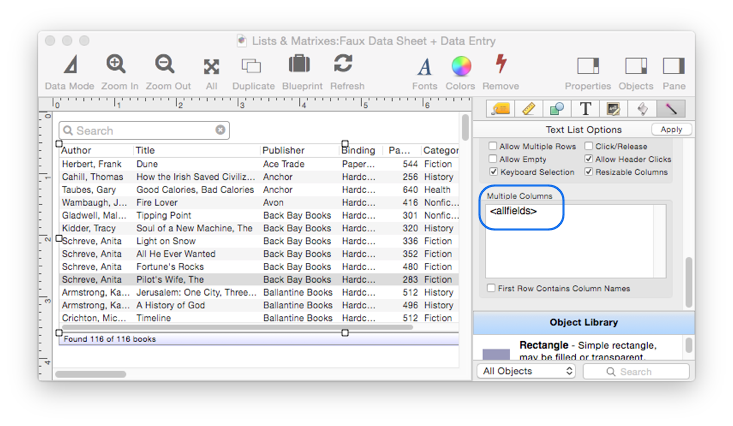The image size is (733, 426).
Task: Select the Tipping Point row
Action: [x=259, y=216]
